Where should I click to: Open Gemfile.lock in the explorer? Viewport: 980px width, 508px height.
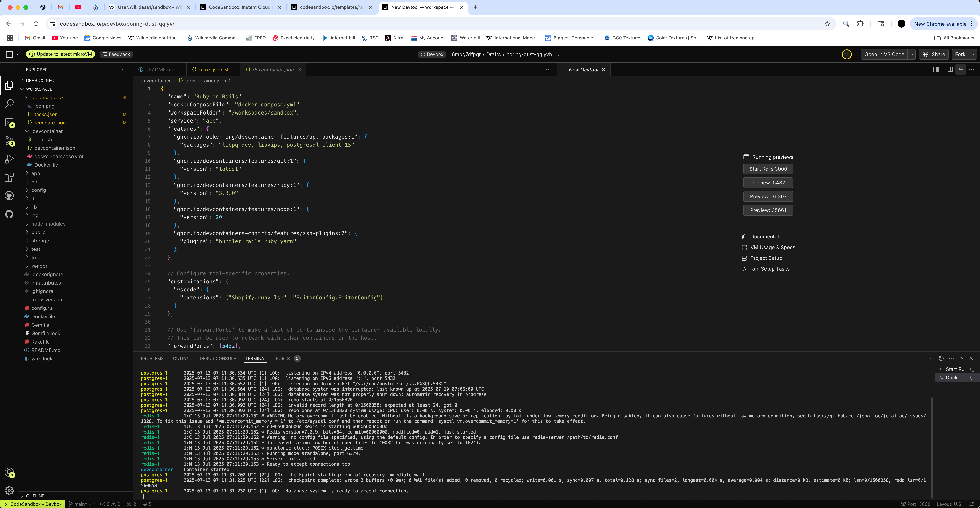click(46, 333)
